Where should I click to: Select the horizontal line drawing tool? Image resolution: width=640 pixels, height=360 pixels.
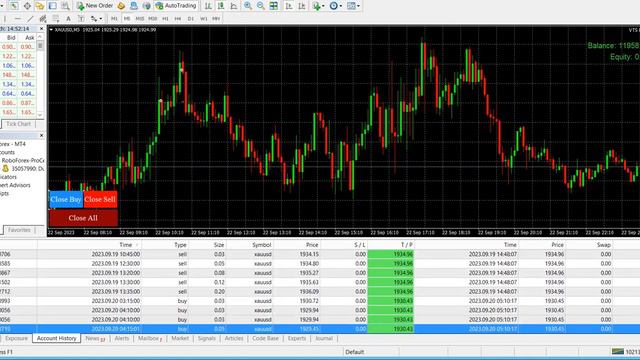(17, 18)
